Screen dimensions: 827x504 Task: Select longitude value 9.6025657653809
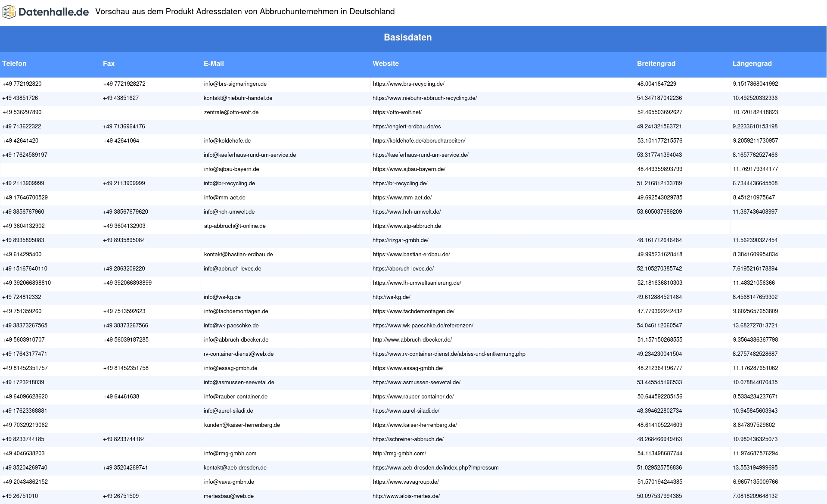pos(755,311)
